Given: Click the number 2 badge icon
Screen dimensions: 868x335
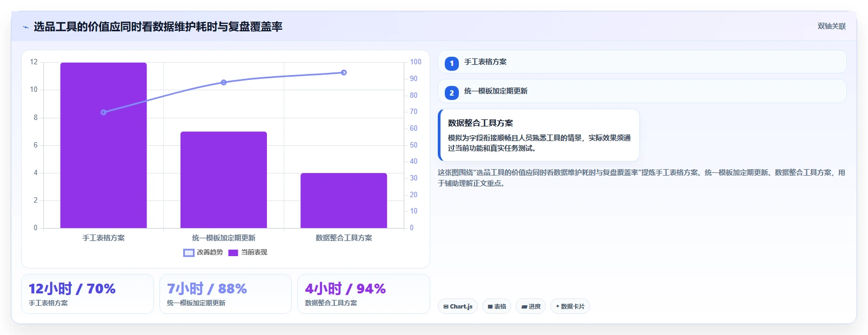Looking at the screenshot, I should (452, 93).
